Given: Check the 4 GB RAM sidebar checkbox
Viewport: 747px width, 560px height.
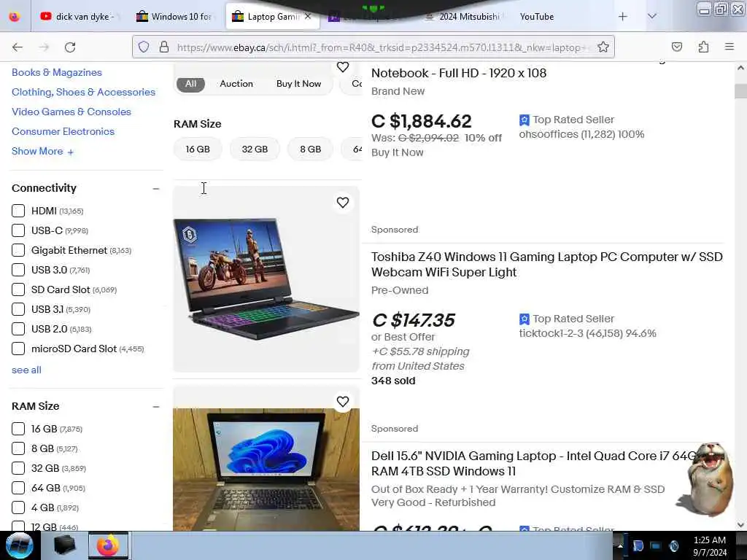Looking at the screenshot, I should pos(18,507).
